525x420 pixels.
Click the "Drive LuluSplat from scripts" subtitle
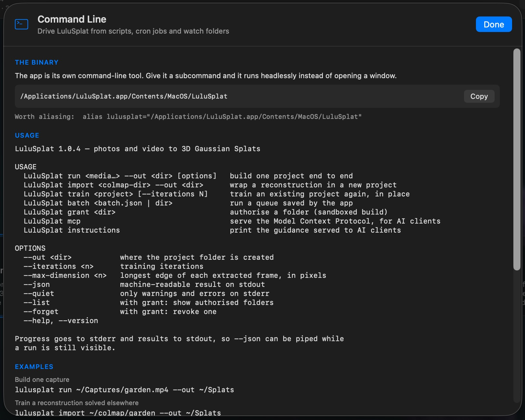click(133, 31)
